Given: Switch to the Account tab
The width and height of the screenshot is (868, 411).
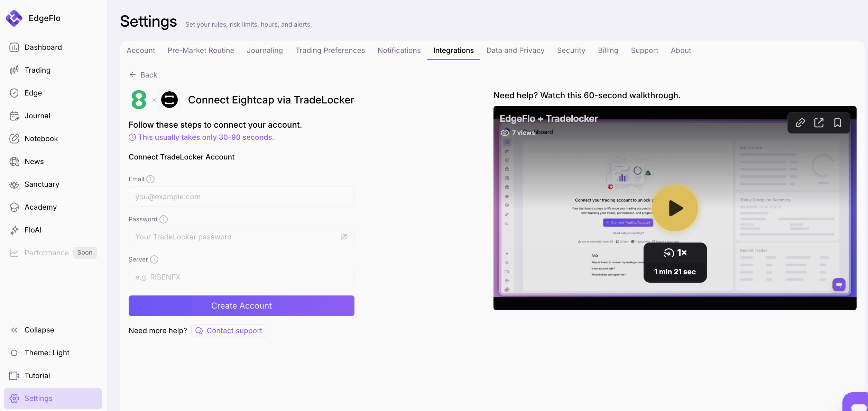Looking at the screenshot, I should [141, 51].
